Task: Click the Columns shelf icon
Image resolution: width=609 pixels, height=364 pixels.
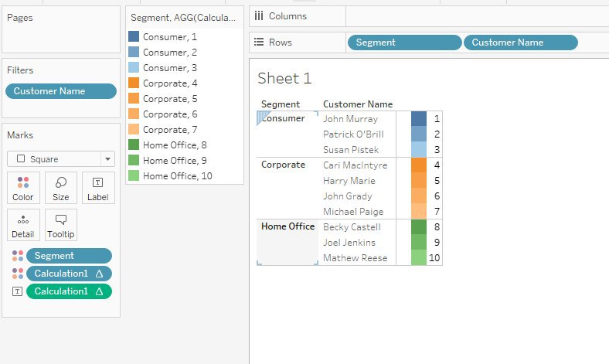Action: tap(259, 16)
